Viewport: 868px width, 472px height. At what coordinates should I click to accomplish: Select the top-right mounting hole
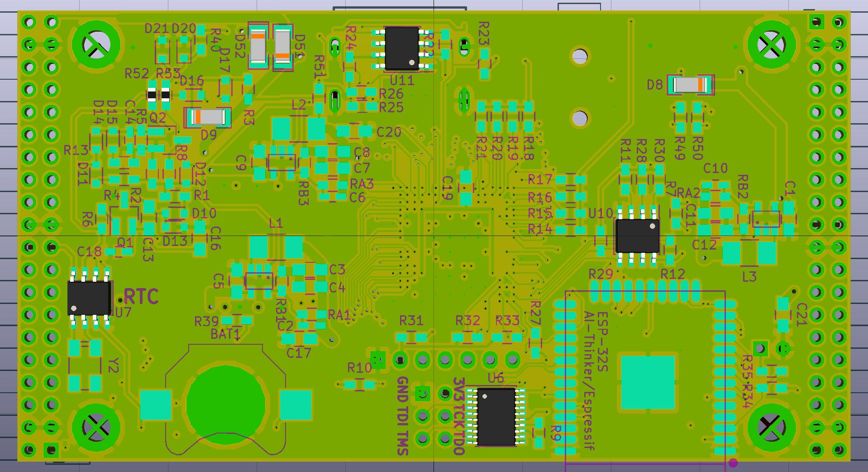coord(771,45)
